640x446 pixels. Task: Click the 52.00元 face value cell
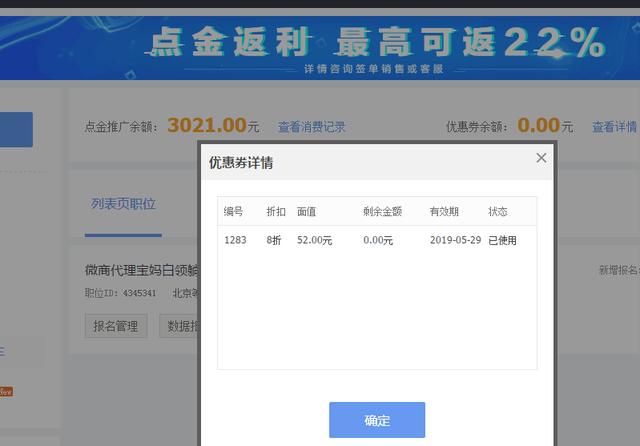314,240
